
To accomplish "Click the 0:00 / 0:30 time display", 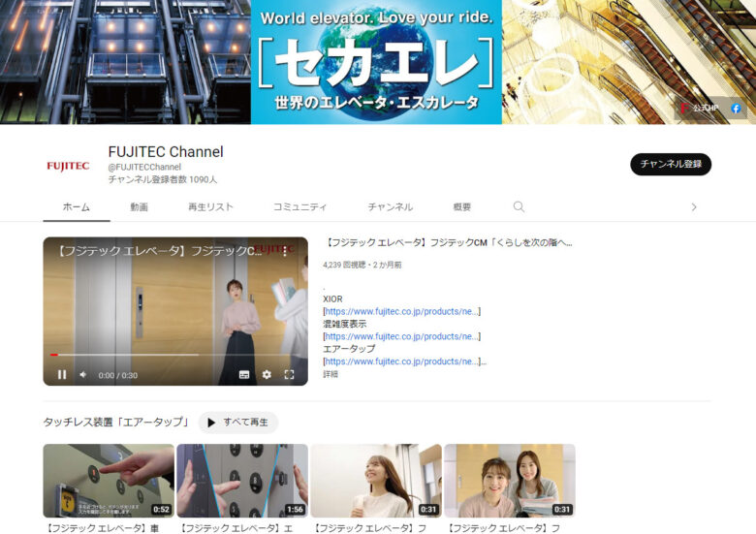I will coord(117,375).
